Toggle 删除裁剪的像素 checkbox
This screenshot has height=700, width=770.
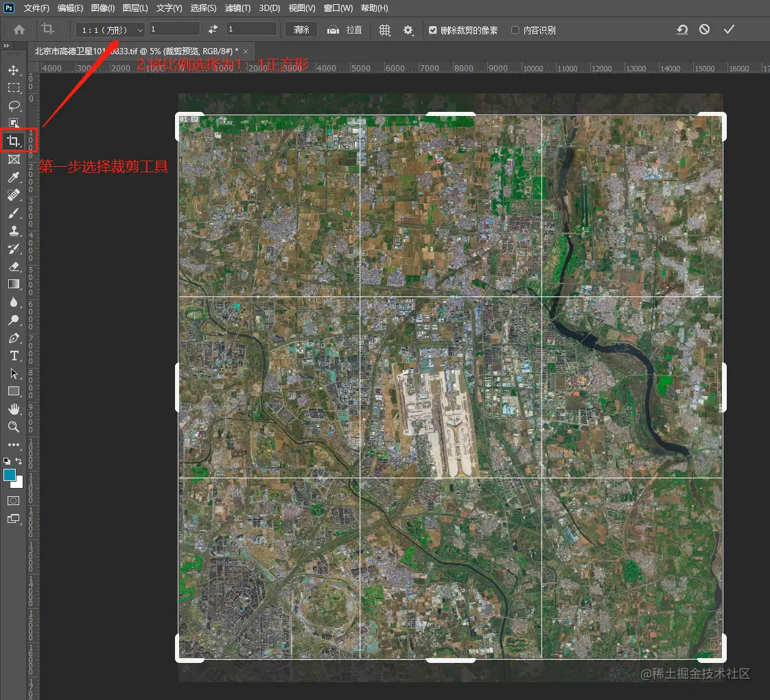(x=432, y=30)
